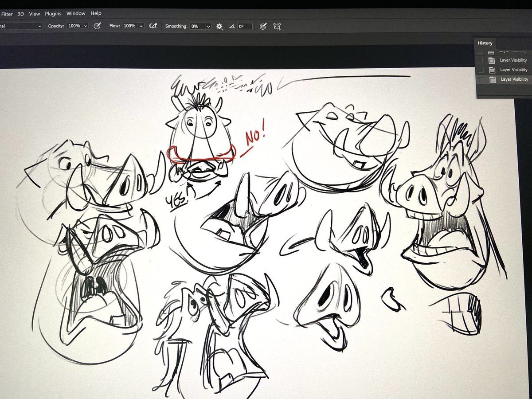The image size is (532, 399).
Task: Click the Opacity label
Action: 56,26
